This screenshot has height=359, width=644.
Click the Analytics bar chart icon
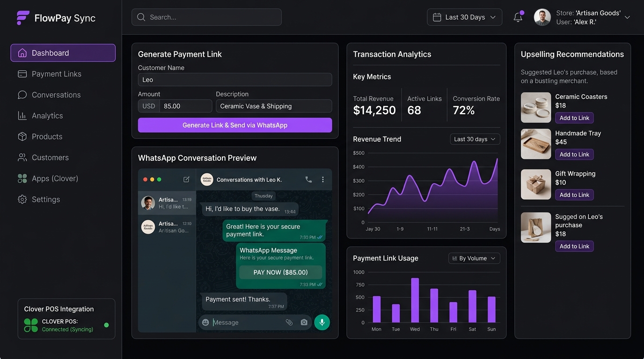click(x=22, y=115)
